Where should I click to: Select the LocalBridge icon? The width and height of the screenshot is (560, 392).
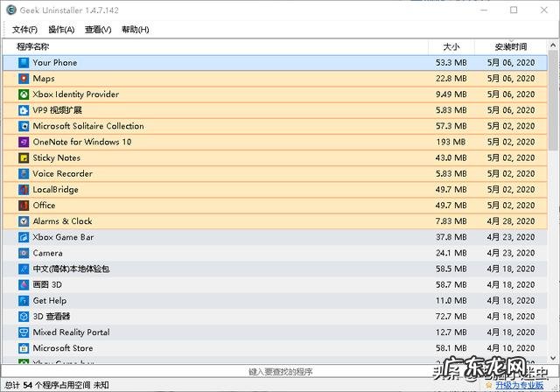pos(24,190)
